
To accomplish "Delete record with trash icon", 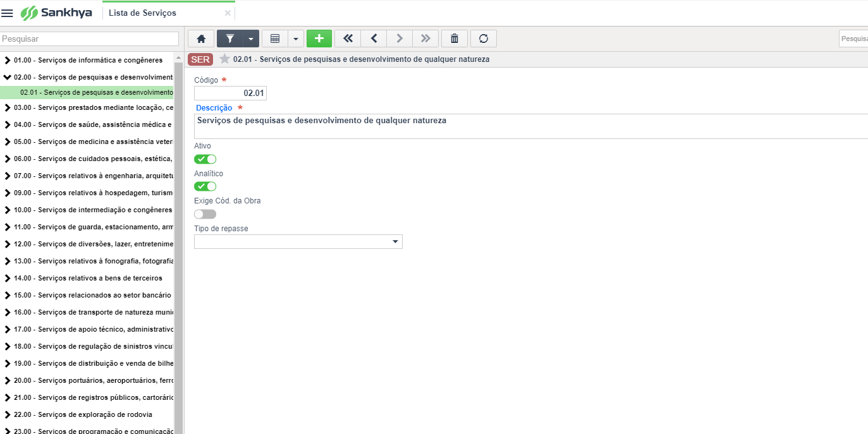I will point(455,39).
